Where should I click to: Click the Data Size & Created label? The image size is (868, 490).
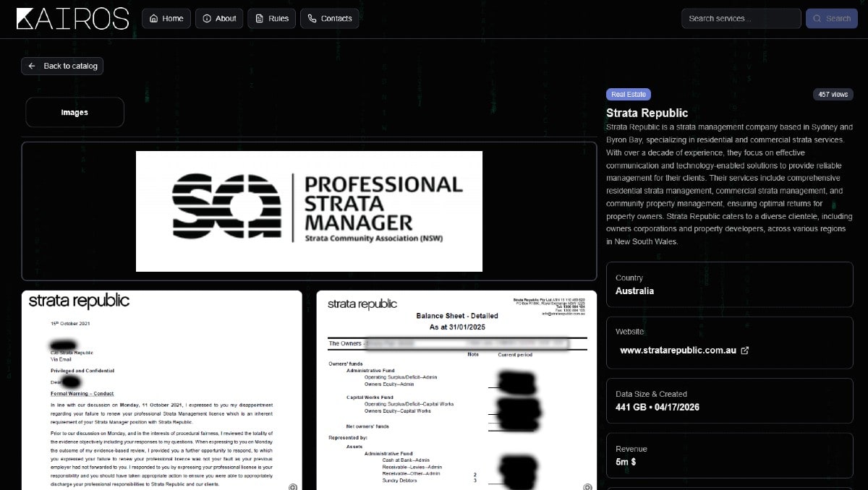[651, 394]
